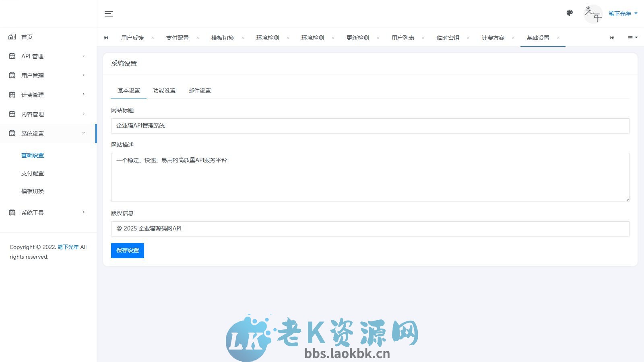
Task: Click the scroll-to-last-tab icon on tab bar
Action: [612, 37]
